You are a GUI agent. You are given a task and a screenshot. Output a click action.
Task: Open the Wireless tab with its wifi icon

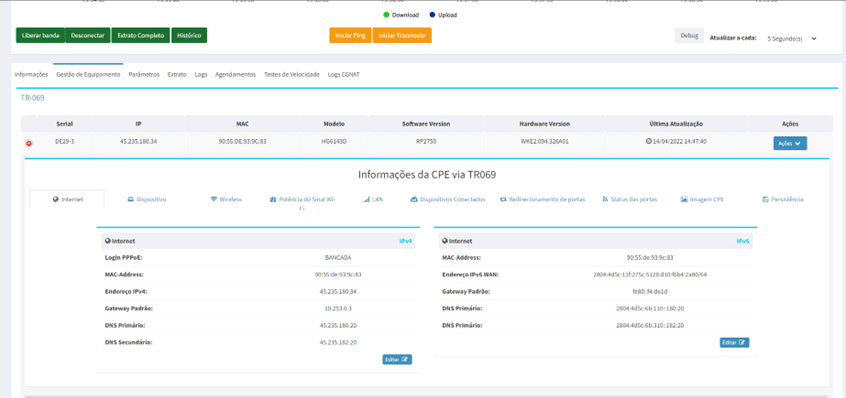tap(226, 199)
